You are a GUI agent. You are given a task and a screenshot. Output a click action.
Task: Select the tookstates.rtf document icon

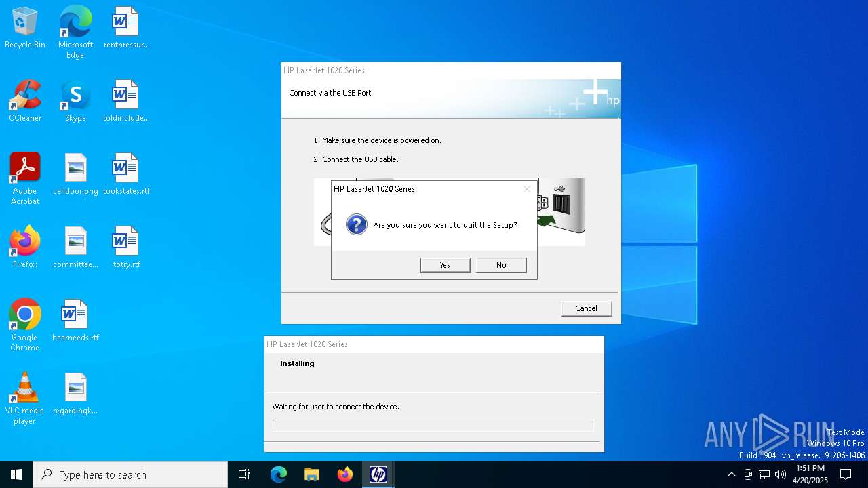pos(126,175)
